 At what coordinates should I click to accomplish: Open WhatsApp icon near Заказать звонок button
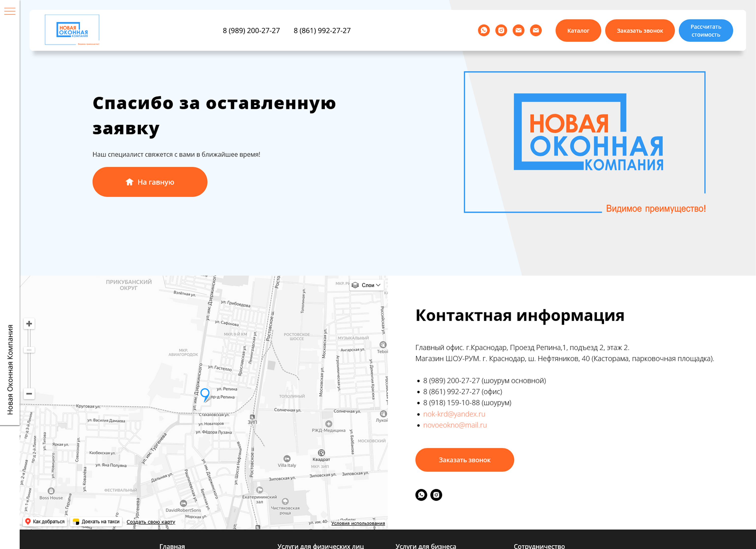pos(421,495)
